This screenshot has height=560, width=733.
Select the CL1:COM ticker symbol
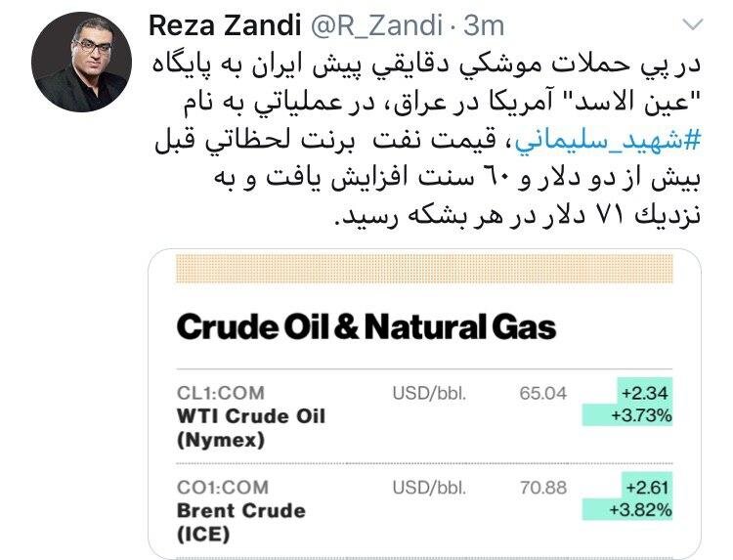pos(221,393)
